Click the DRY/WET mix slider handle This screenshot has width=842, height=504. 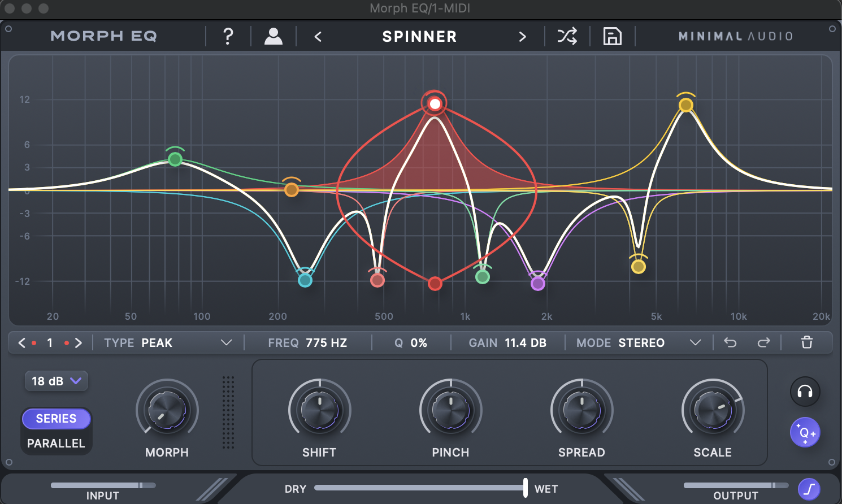[526, 488]
